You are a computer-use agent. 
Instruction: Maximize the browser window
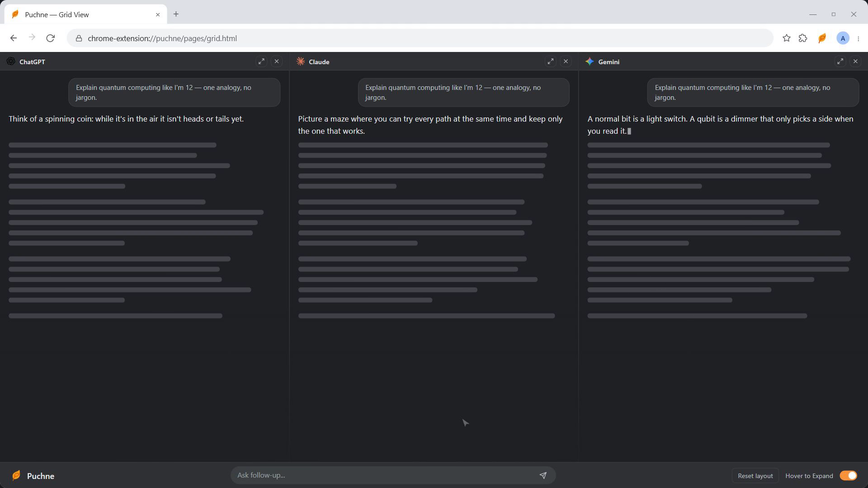[834, 14]
